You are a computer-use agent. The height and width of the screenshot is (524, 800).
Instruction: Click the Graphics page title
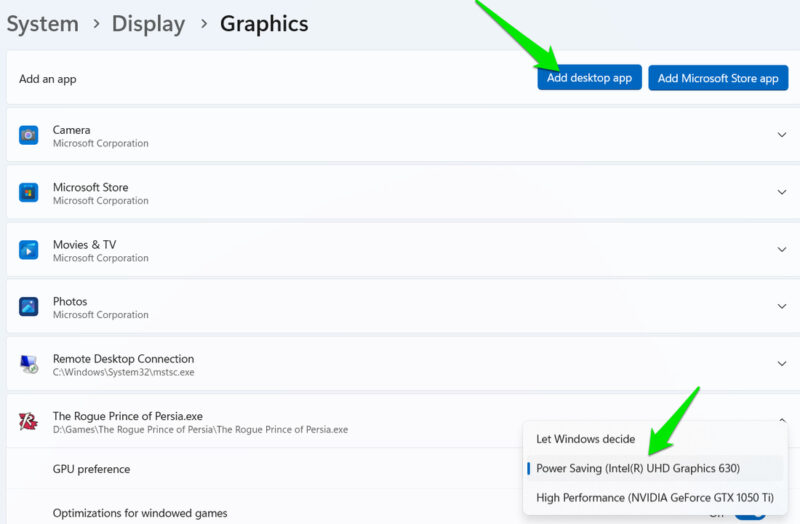(264, 24)
